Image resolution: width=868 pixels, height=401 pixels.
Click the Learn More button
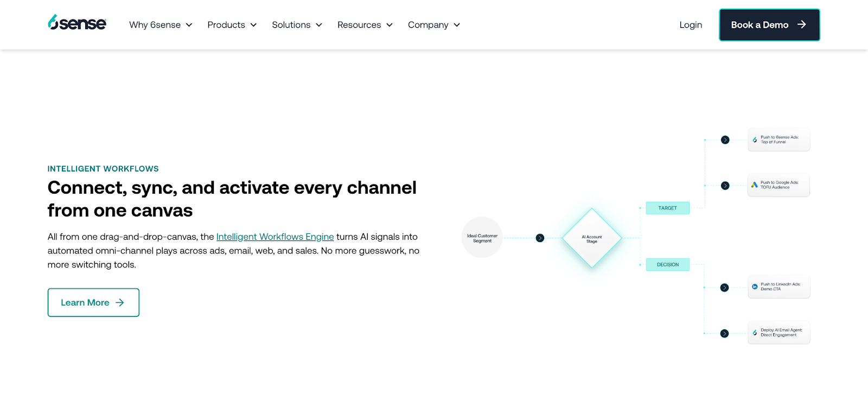tap(93, 302)
